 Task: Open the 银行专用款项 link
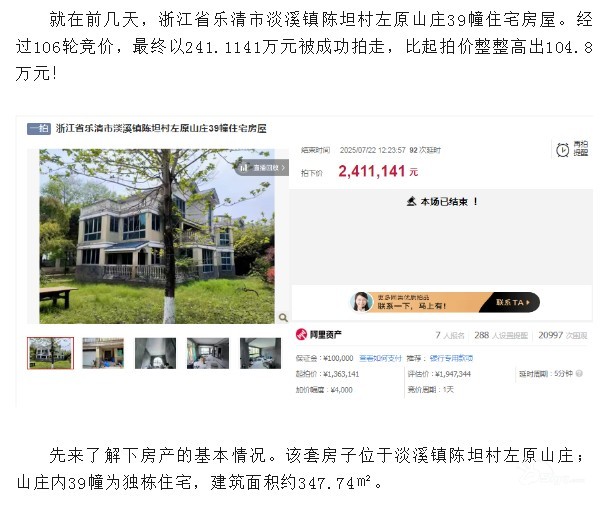pos(451,358)
